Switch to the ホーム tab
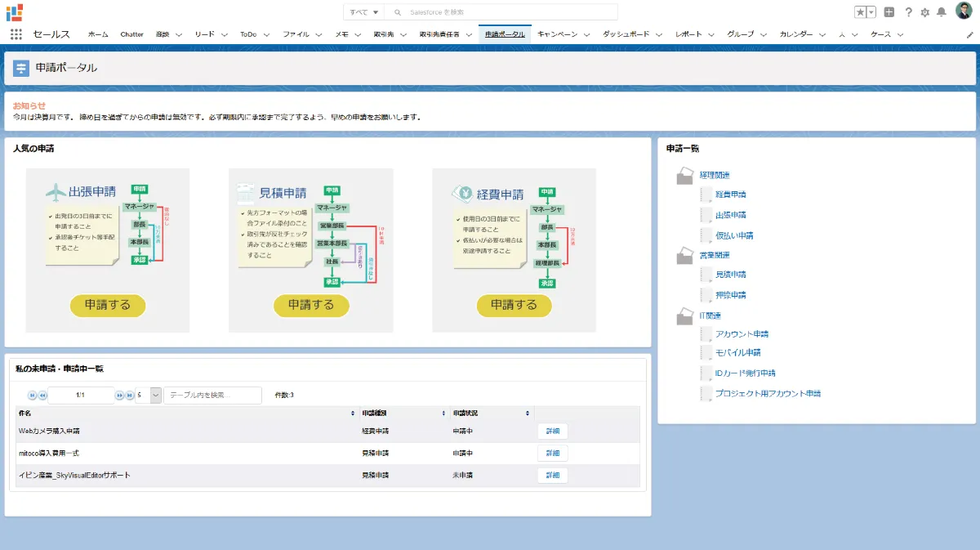980x550 pixels. click(x=98, y=34)
